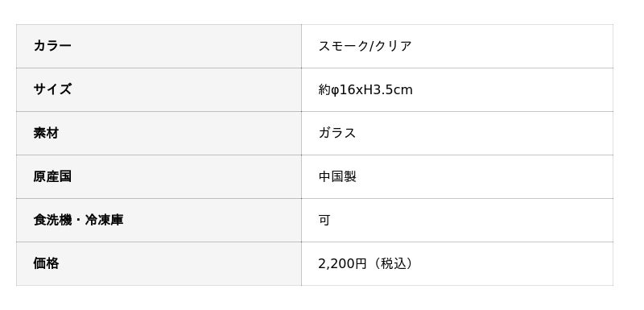The height and width of the screenshot is (310, 644).
Task: Click the word クリア in color row
Action: click(393, 46)
